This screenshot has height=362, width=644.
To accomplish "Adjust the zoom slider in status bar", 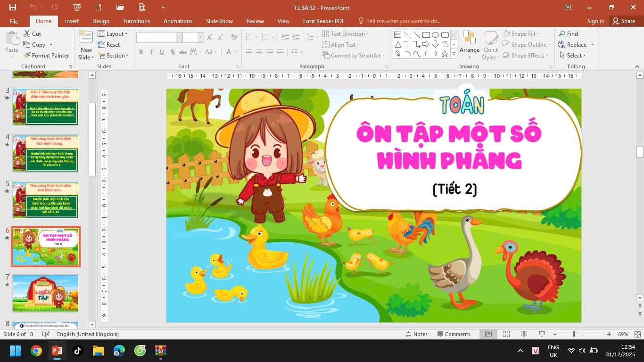I will click(x=574, y=334).
